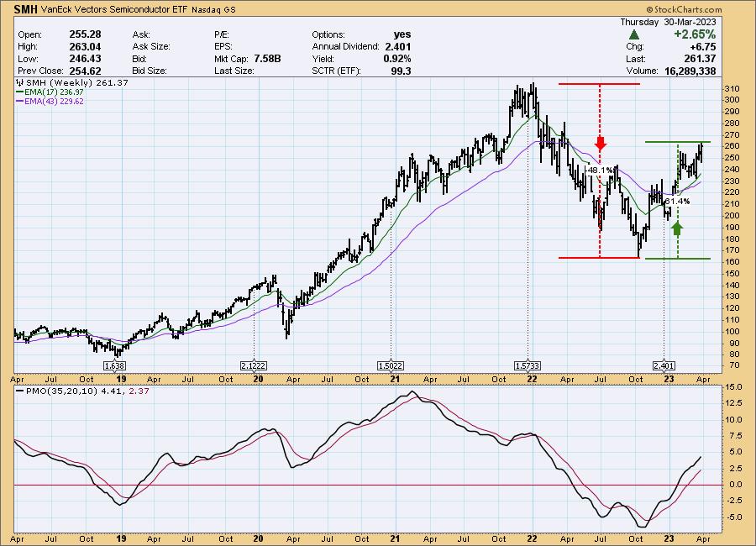
Task: Click the 2.401 dividend marker
Action: click(x=664, y=366)
